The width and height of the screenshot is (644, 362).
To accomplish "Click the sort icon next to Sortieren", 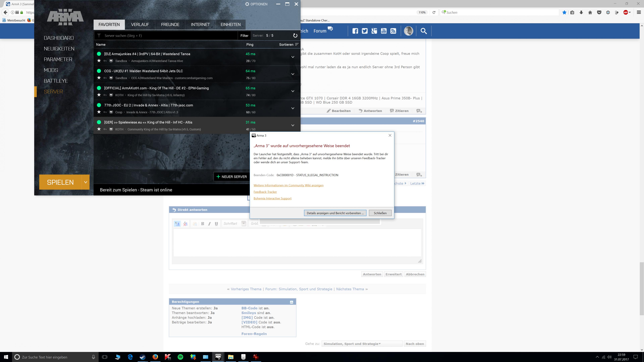I will [297, 44].
